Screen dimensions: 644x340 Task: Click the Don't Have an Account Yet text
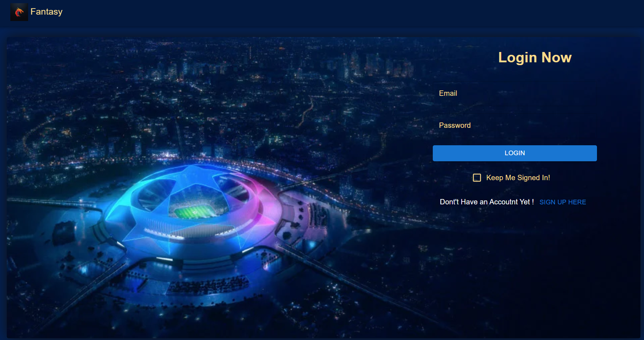tap(487, 202)
